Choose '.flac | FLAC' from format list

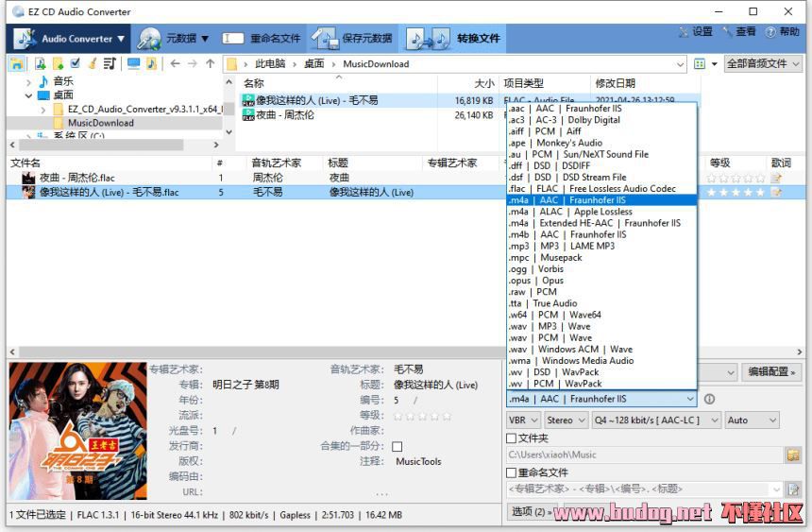(591, 188)
